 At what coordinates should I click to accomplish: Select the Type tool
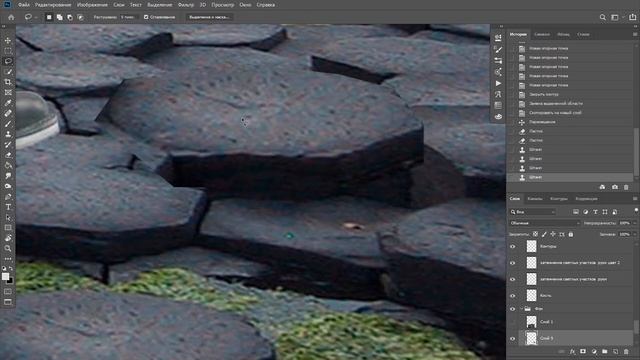tap(8, 207)
